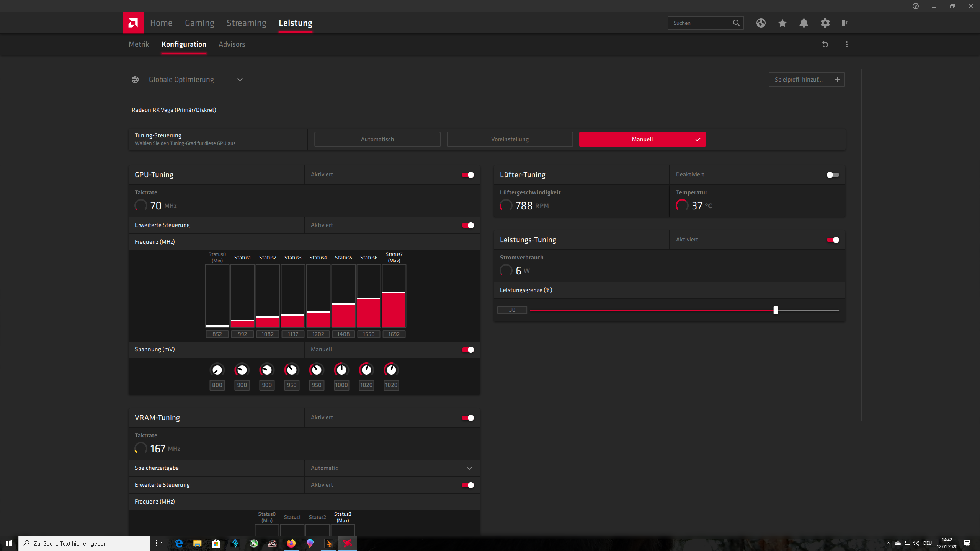The image size is (980, 551).
Task: Add a game profile with Spielprofil hinzuf
Action: (x=807, y=80)
